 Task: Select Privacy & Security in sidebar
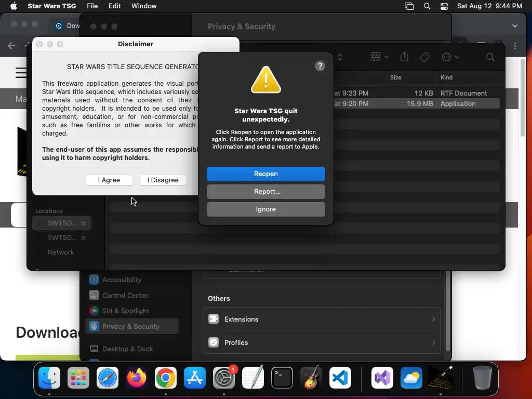point(131,326)
